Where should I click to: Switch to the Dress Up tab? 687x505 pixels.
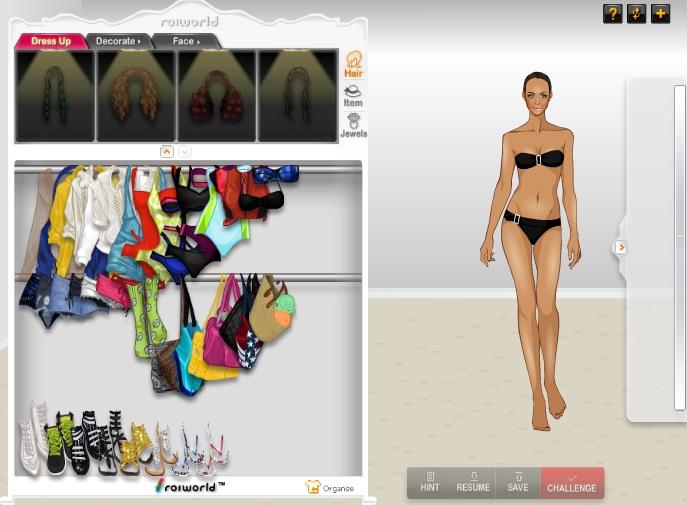[x=50, y=41]
